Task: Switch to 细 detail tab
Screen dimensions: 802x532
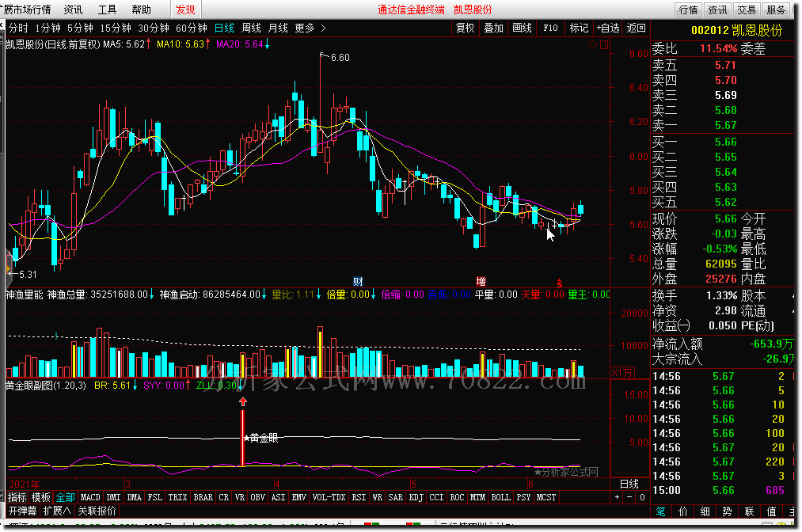Action: pyautogui.click(x=705, y=511)
